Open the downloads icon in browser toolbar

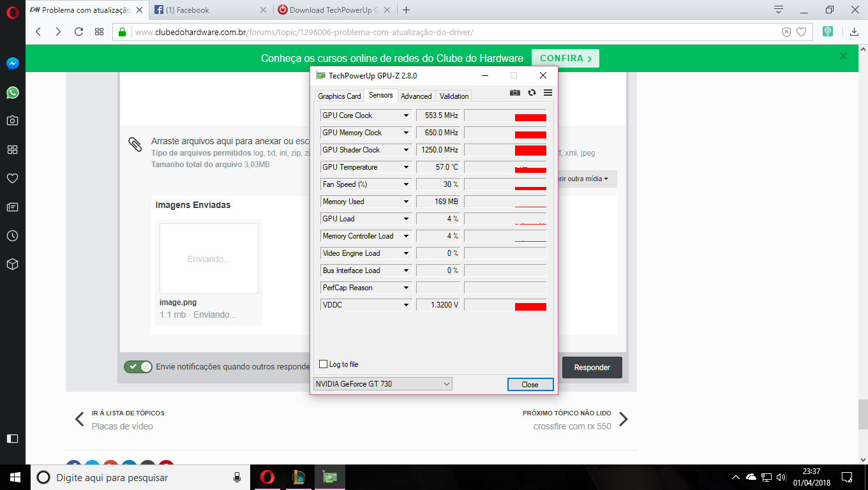(x=854, y=31)
